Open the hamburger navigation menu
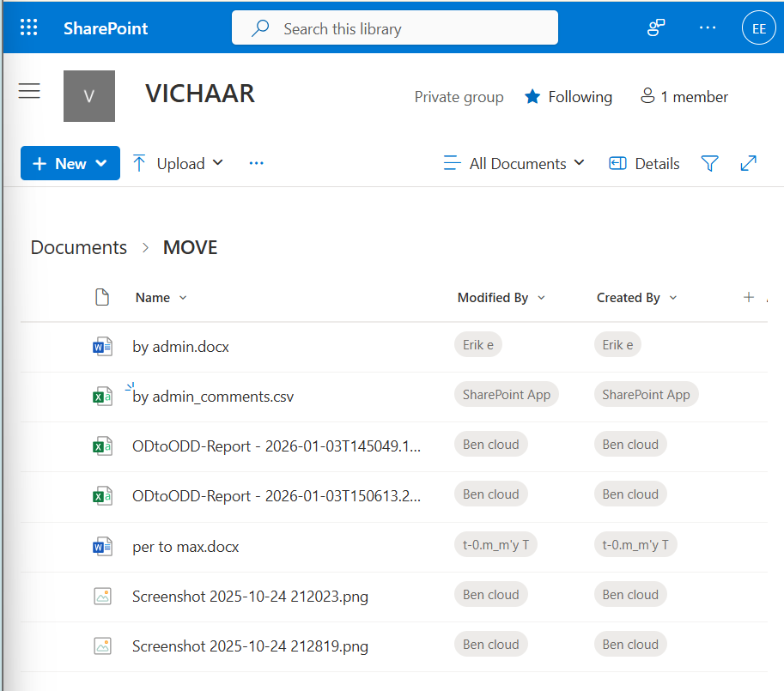Screen dimensions: 784x691 point(28,90)
